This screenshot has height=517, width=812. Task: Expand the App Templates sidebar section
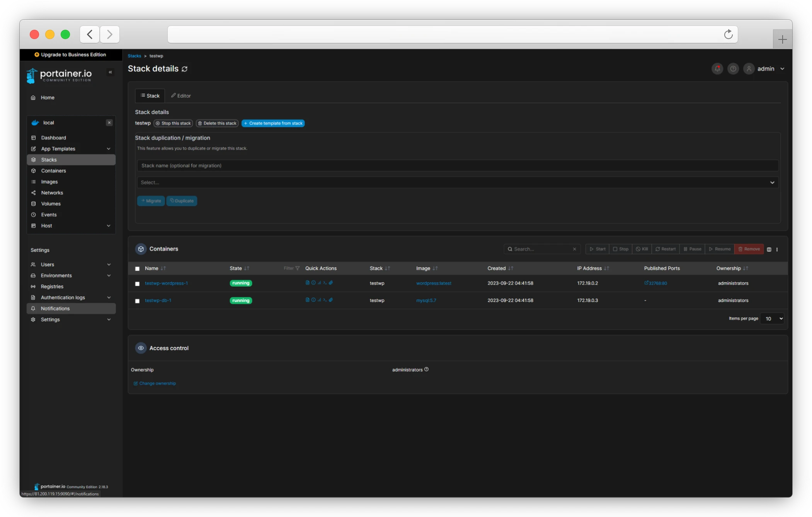[x=108, y=149]
